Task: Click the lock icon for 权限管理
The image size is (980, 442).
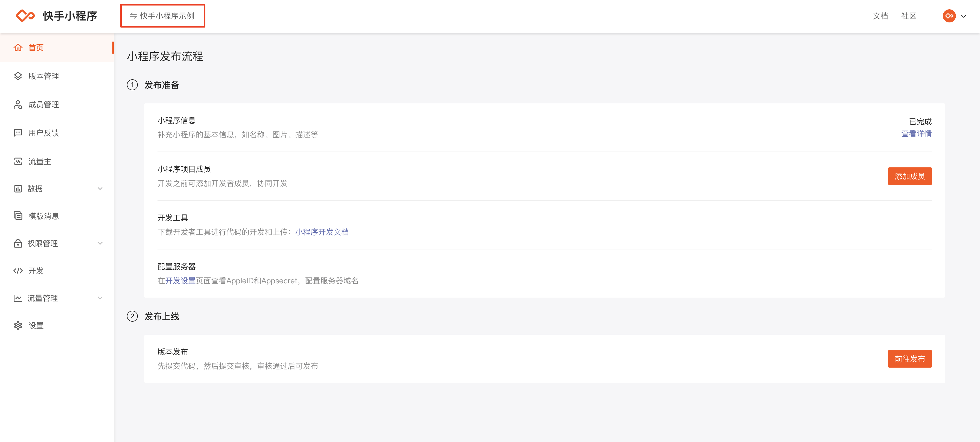Action: point(18,243)
